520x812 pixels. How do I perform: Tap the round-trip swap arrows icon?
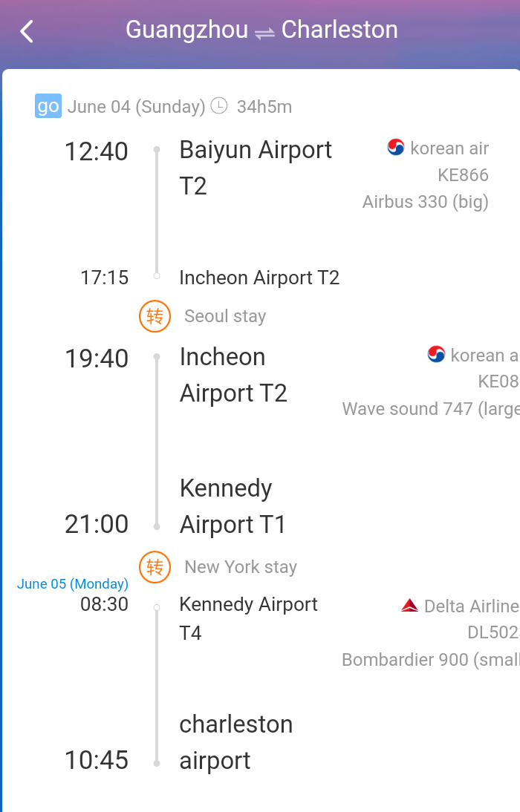264,32
